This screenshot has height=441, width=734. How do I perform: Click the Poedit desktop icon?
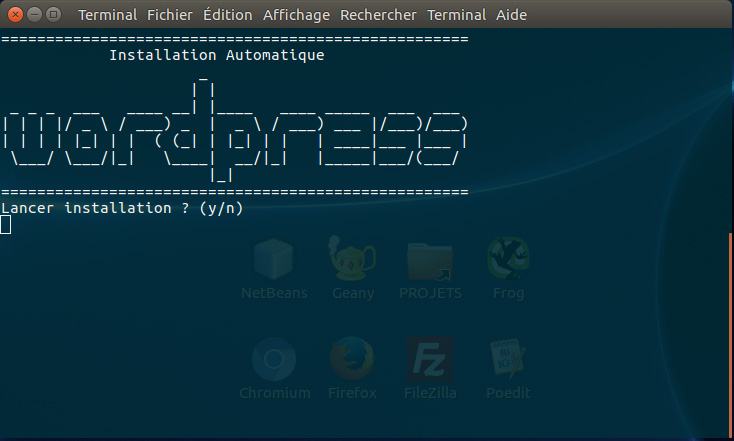[508, 359]
